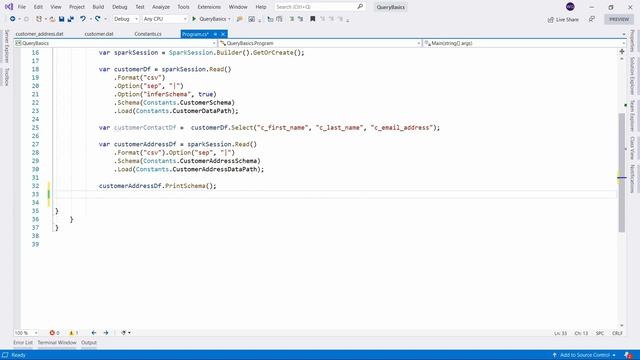
Task: Toggle the pin on the Program.cs tab
Action: click(x=215, y=34)
